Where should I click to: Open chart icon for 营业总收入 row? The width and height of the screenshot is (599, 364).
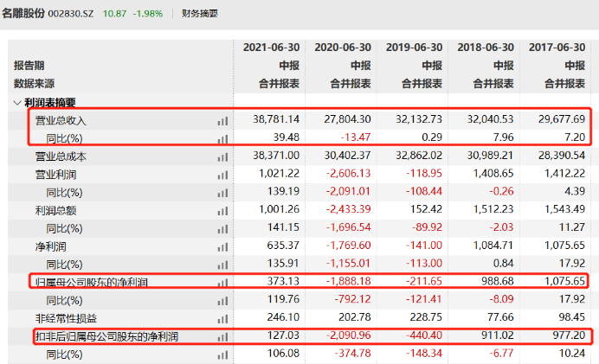222,121
